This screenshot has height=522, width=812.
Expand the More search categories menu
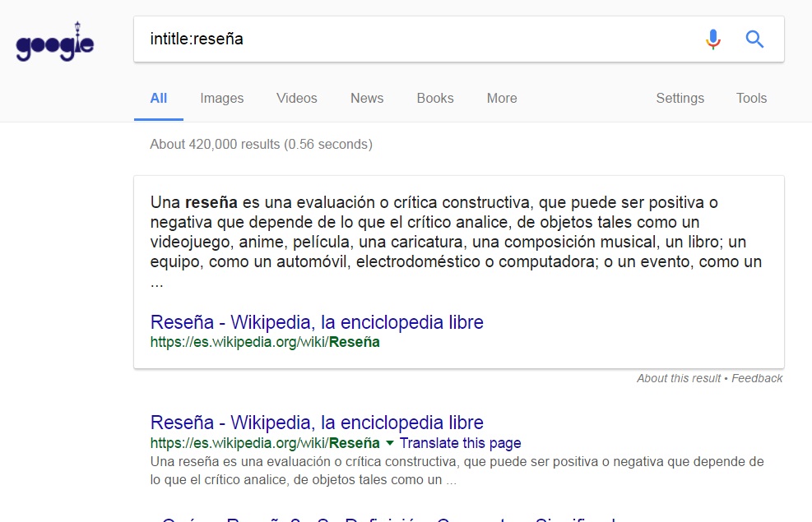click(x=502, y=99)
